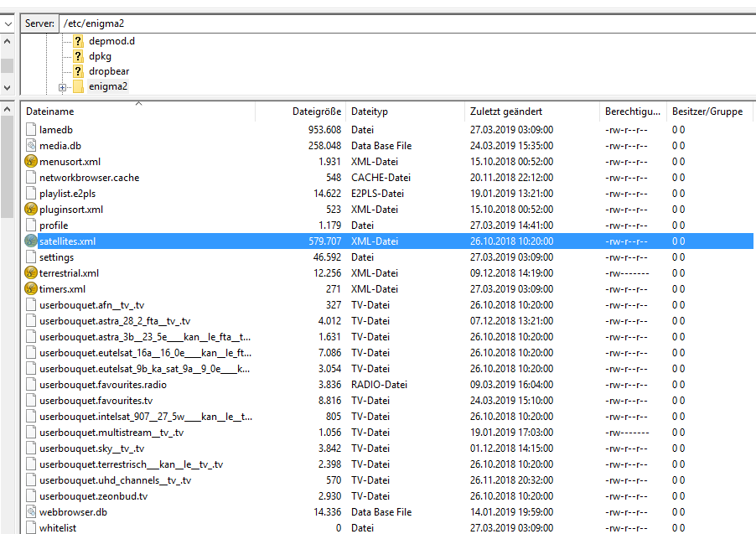Select the terrestrial.xml file name

[69, 273]
